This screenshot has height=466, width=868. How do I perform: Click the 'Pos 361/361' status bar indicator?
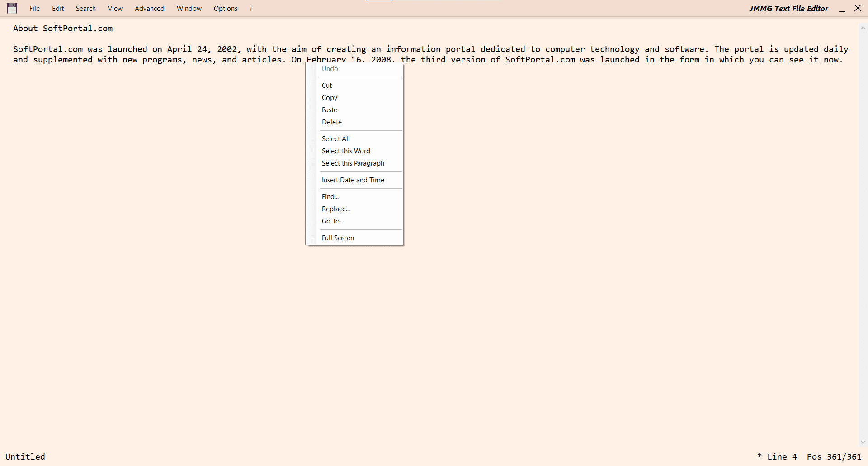pyautogui.click(x=834, y=456)
